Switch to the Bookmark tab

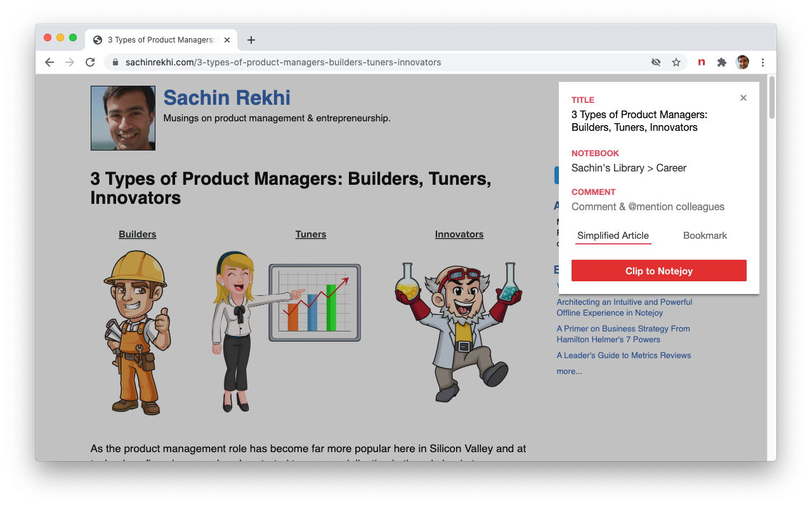click(x=705, y=236)
